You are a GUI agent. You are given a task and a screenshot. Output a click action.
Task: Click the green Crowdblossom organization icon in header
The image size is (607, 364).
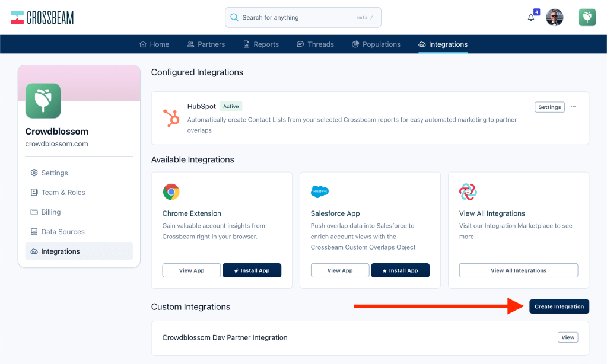tap(587, 18)
